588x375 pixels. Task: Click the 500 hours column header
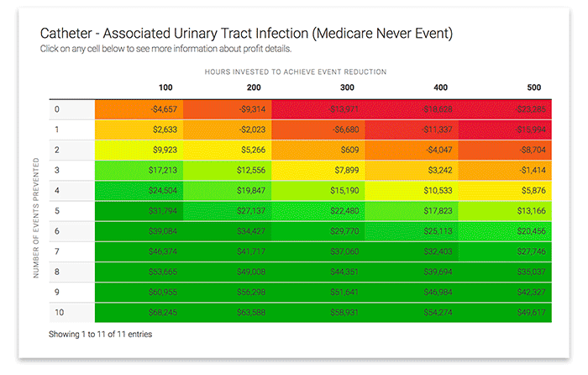pyautogui.click(x=534, y=87)
